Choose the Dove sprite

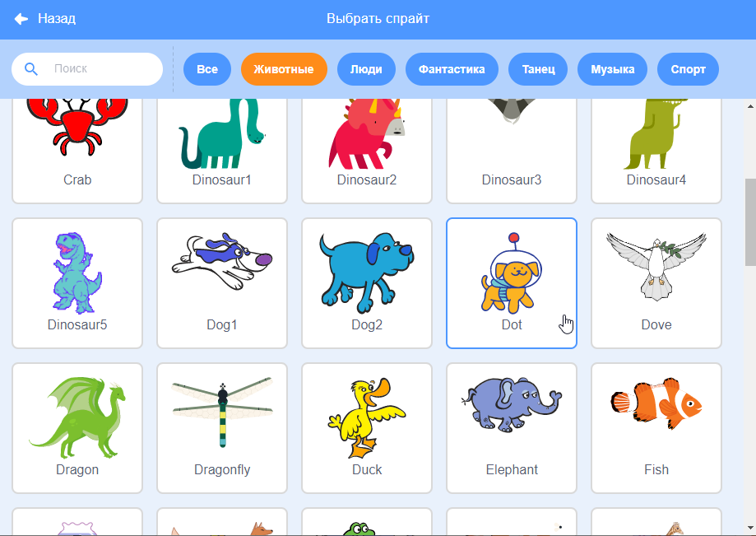pos(656,283)
